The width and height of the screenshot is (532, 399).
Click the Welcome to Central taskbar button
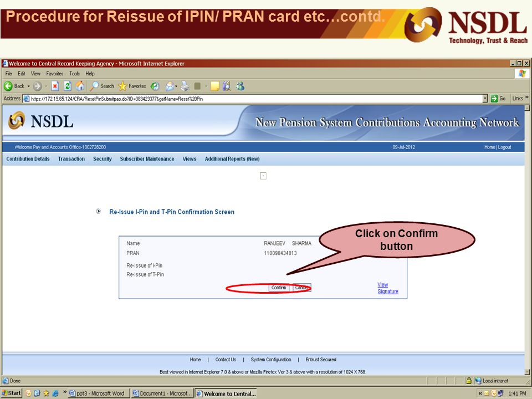click(226, 393)
